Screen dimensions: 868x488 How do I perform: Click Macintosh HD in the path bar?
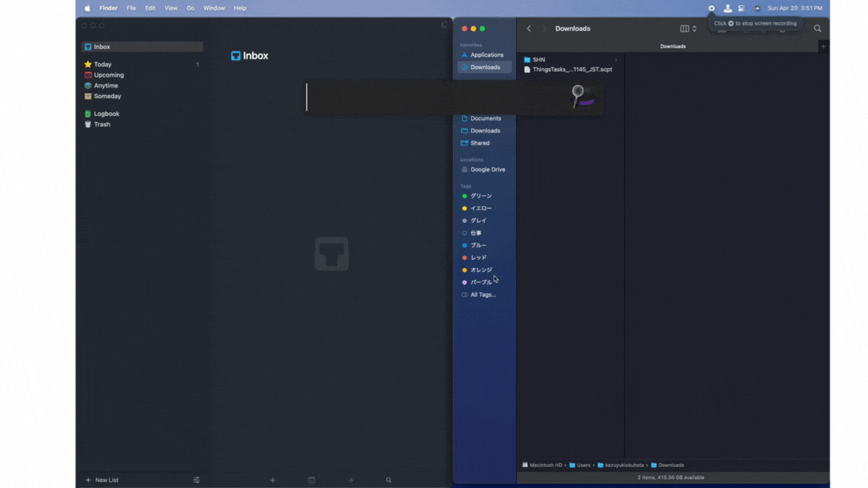coord(542,465)
